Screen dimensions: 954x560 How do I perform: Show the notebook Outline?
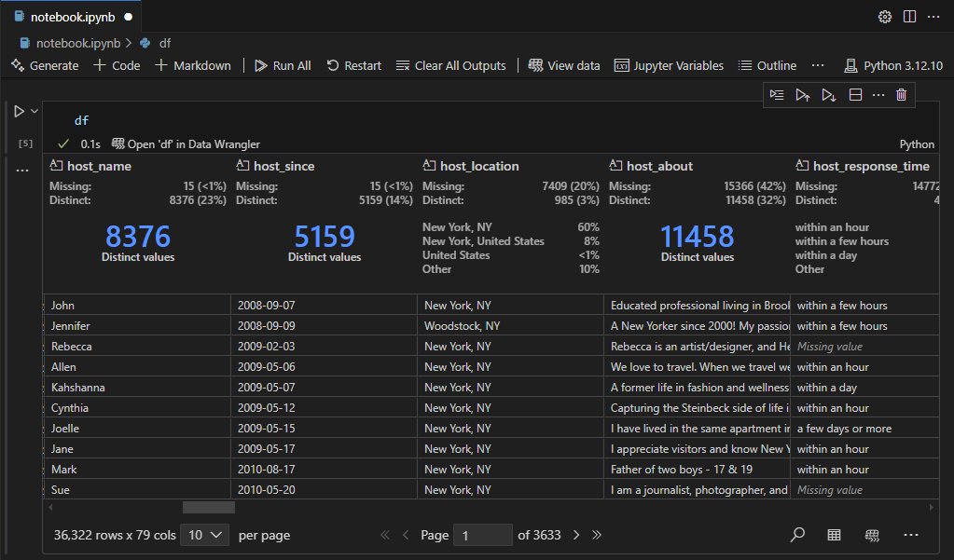click(767, 65)
